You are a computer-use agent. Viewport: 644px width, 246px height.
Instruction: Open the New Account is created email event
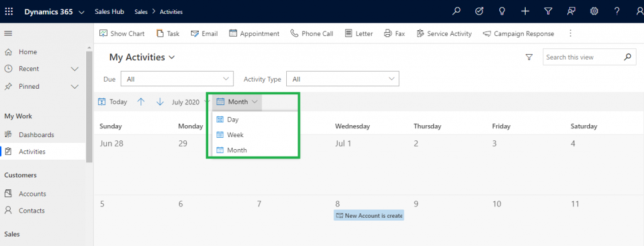pos(369,215)
